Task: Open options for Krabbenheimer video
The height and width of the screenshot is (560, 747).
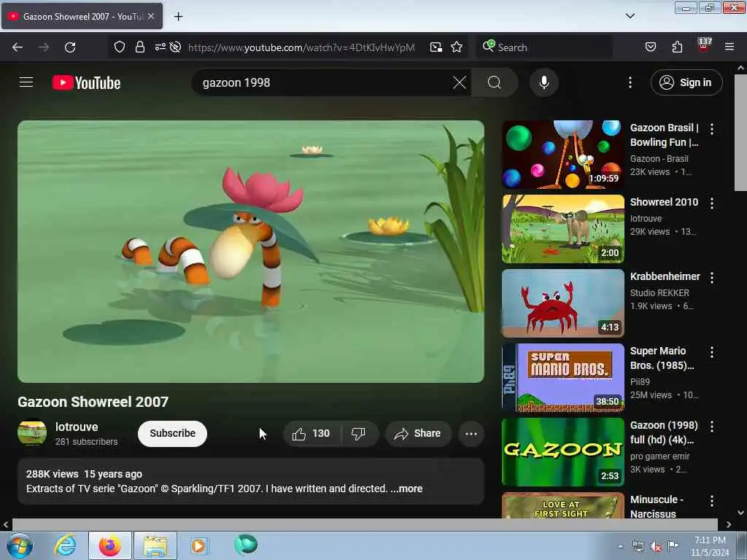Action: point(712,278)
